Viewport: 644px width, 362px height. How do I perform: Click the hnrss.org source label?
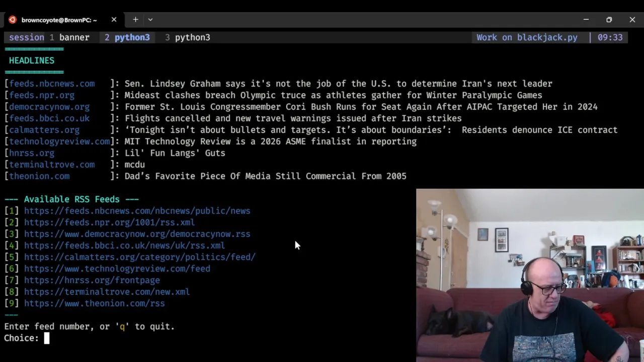(x=31, y=153)
